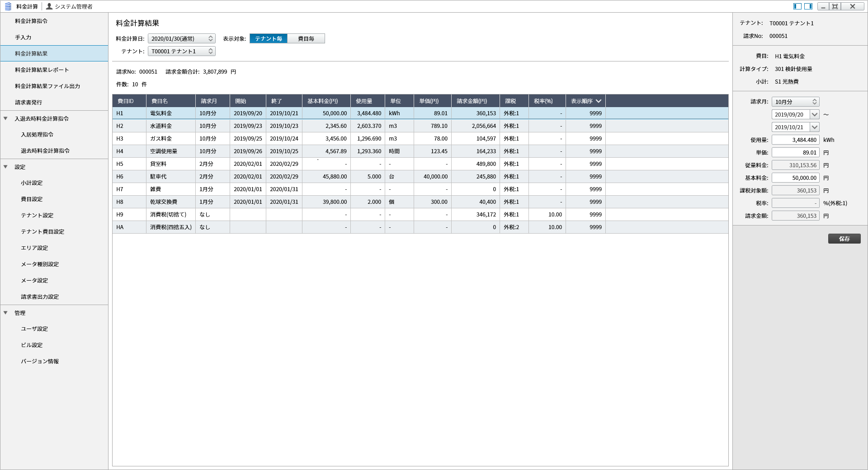868x470 pixels.
Task: Toggle the left sidebar panel icon
Action: pos(797,6)
